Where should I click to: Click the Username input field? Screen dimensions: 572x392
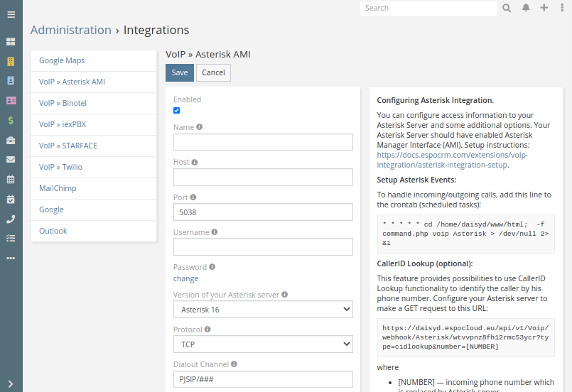tap(263, 247)
